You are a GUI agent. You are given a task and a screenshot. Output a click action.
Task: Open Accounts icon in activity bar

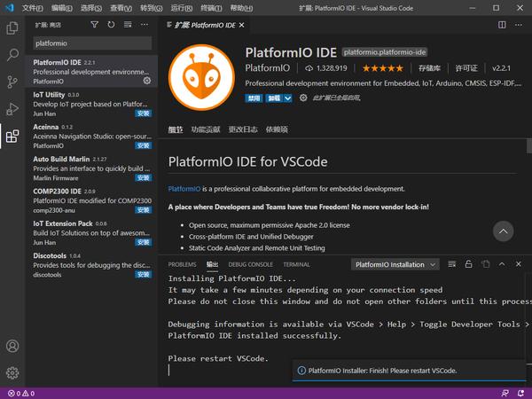coord(12,346)
